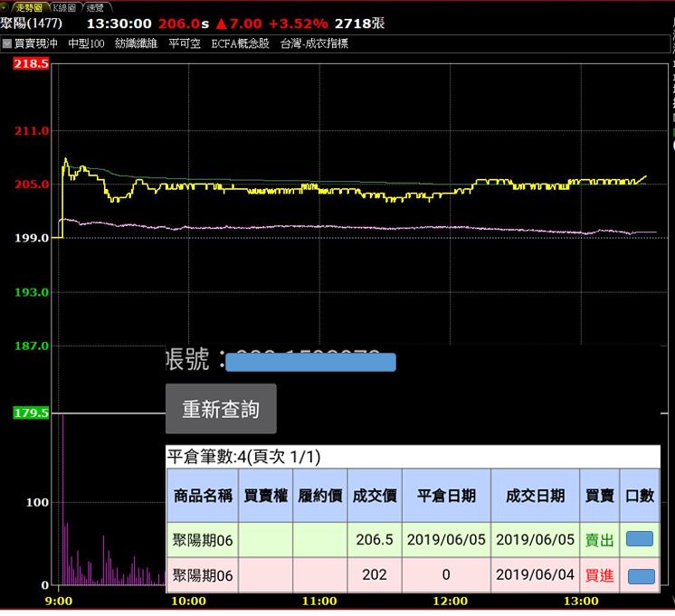Click the deal price 202 cell
The height and width of the screenshot is (616, 675).
[x=375, y=575]
